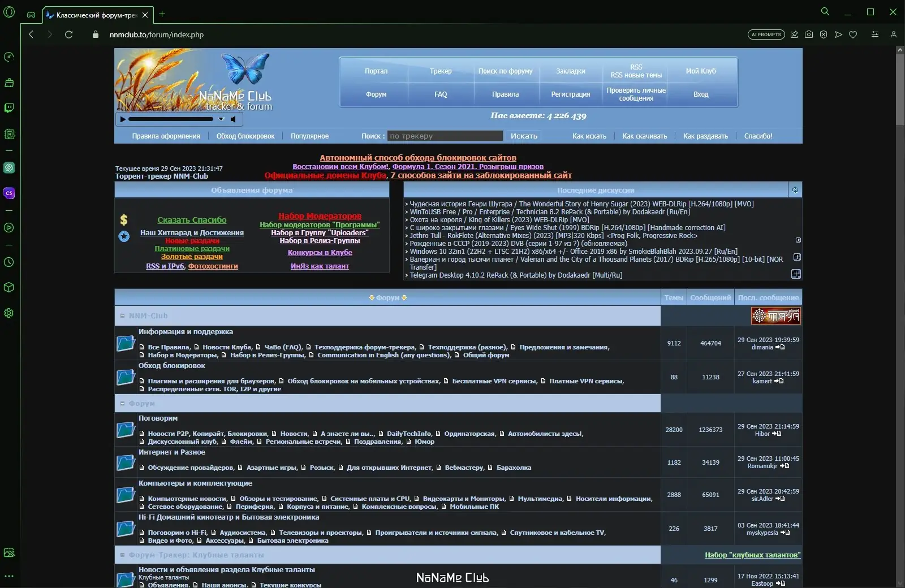This screenshot has height=588, width=905.
Task: Open the Поговорим forum section
Action: [x=158, y=418]
